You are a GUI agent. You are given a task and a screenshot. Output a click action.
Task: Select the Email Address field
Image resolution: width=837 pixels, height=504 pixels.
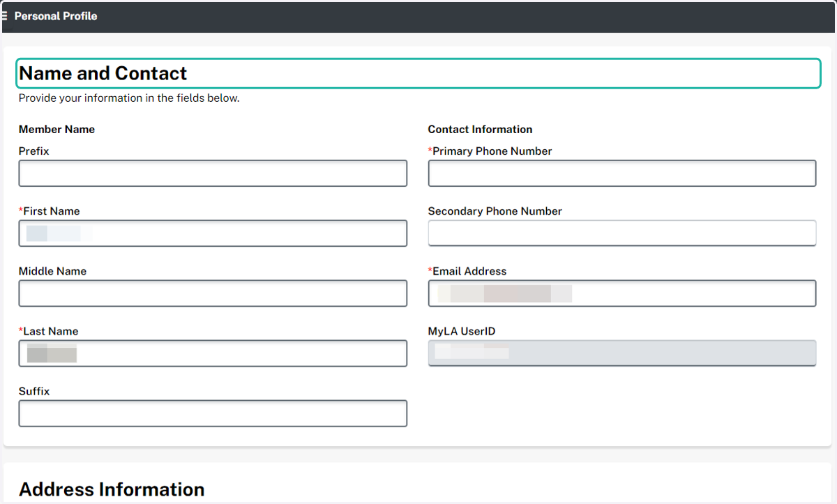pos(622,293)
